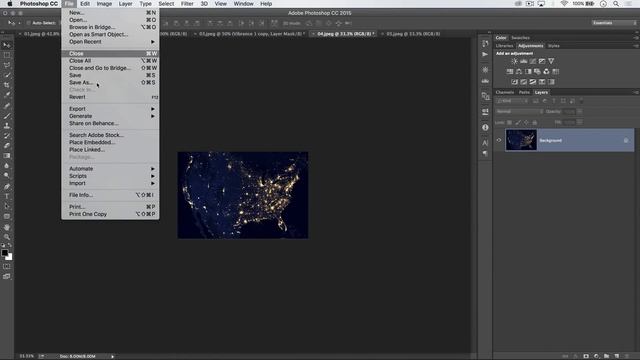The width and height of the screenshot is (640, 360).
Task: Choose Close All from File menu
Action: (110, 61)
